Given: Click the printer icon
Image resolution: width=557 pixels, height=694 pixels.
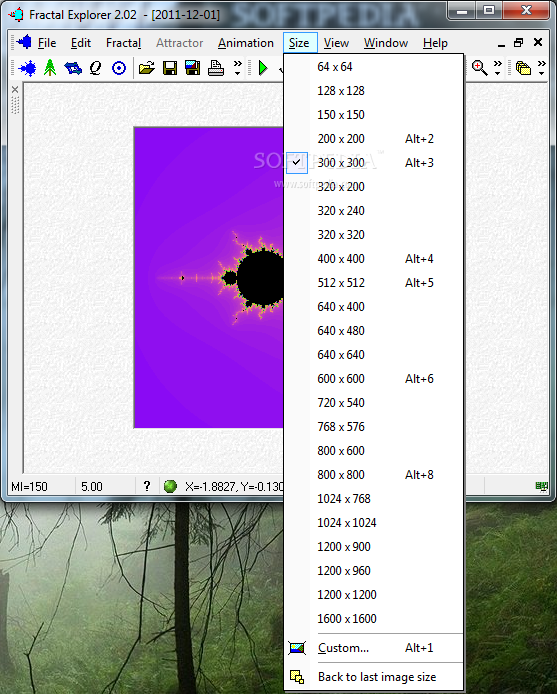Looking at the screenshot, I should (x=216, y=68).
